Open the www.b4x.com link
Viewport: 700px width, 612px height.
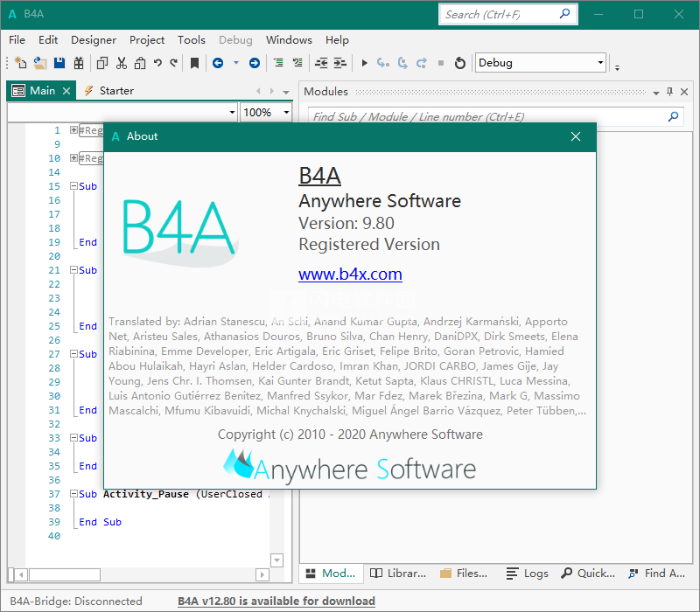point(350,274)
